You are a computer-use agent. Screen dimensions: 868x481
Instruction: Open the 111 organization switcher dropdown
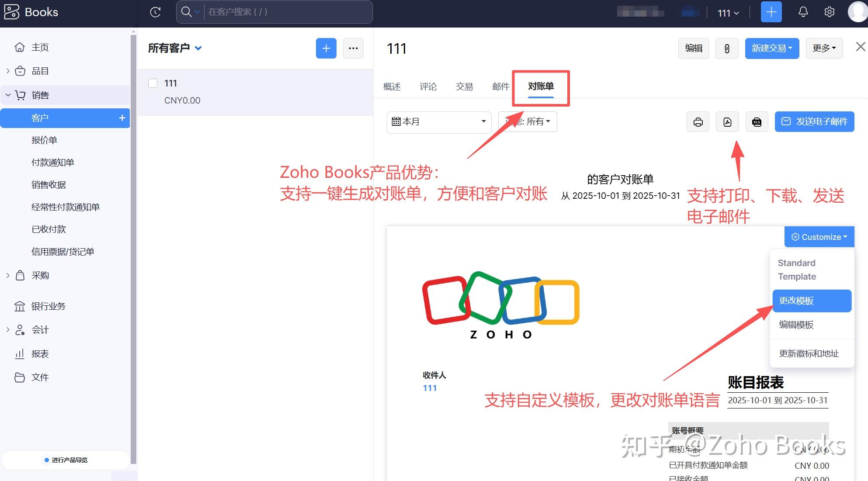coord(728,13)
